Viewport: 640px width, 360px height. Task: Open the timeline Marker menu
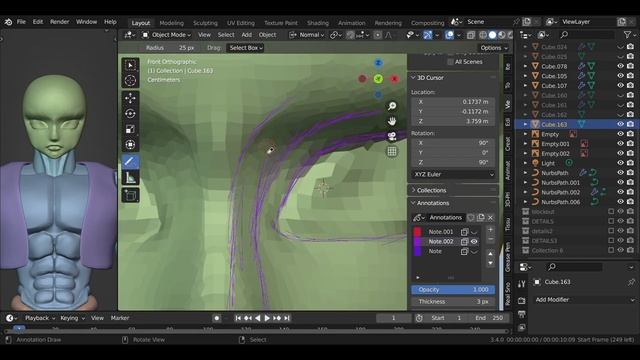[x=120, y=318]
